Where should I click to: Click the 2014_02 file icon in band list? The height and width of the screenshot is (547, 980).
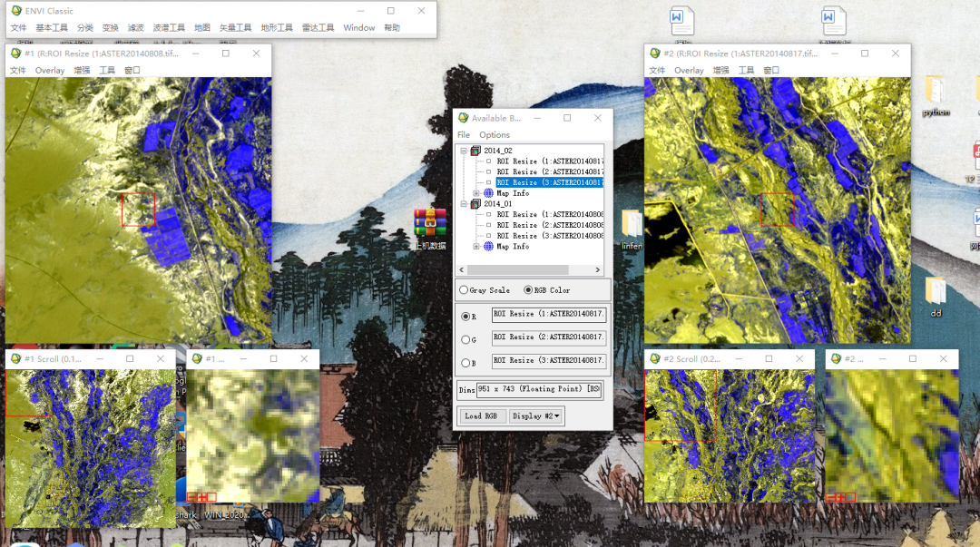(475, 151)
